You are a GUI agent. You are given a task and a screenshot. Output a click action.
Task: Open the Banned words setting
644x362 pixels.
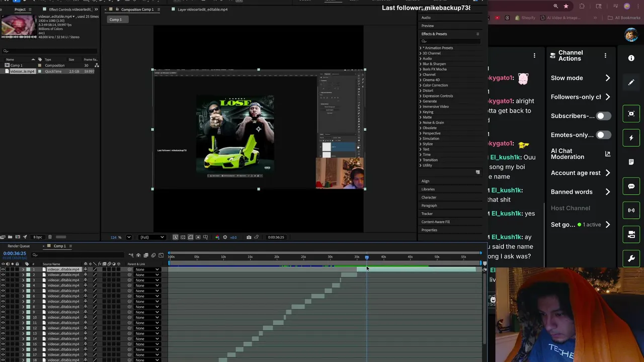coord(580,192)
